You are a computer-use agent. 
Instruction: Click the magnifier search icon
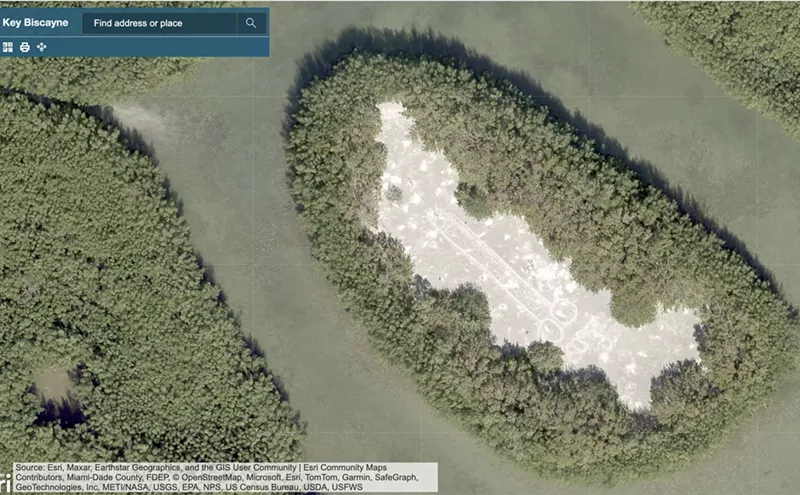251,23
